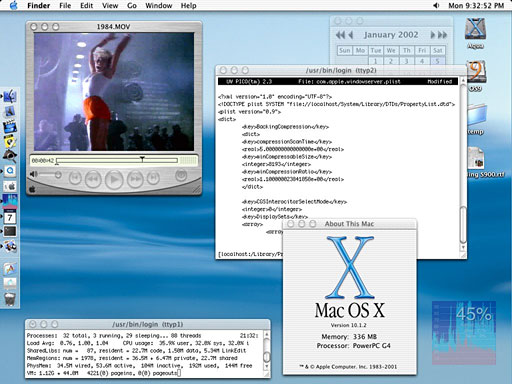Switch to Terminal via its dock icon
This screenshot has width=512, height=384.
(x=10, y=231)
